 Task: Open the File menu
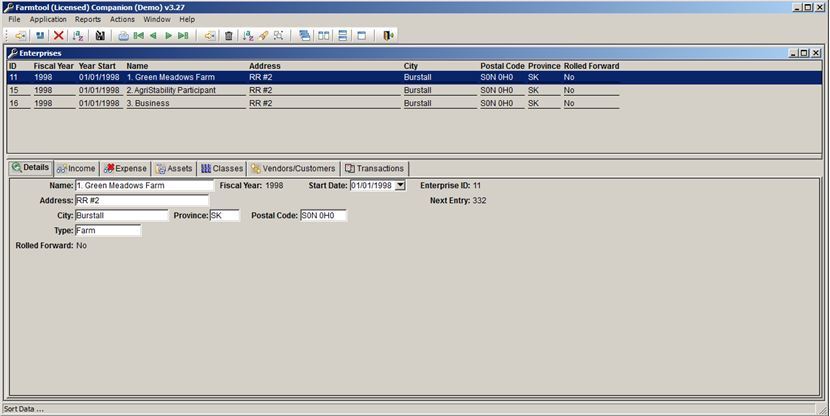pyautogui.click(x=14, y=19)
